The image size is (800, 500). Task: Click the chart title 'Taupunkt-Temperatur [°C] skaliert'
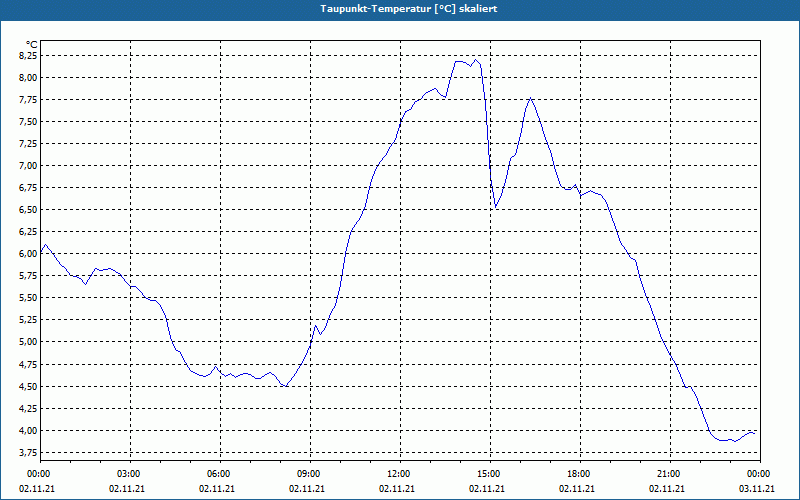(409, 9)
